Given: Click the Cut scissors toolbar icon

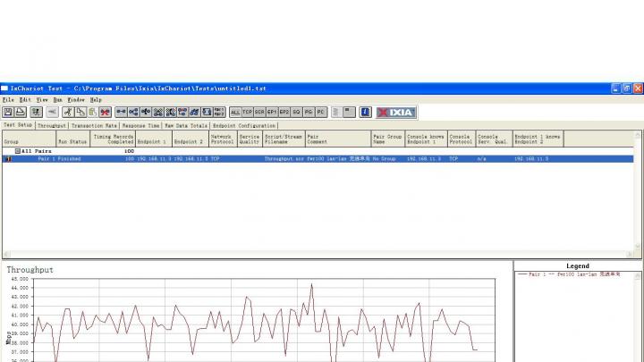Looking at the screenshot, I should 68,112.
